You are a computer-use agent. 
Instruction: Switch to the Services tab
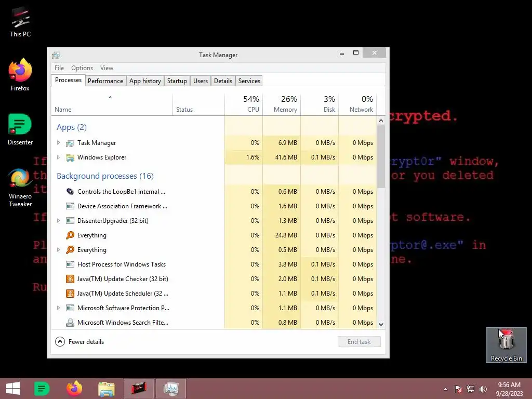point(249,81)
